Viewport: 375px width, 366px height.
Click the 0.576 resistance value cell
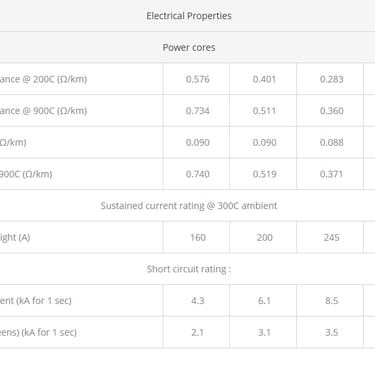point(198,79)
